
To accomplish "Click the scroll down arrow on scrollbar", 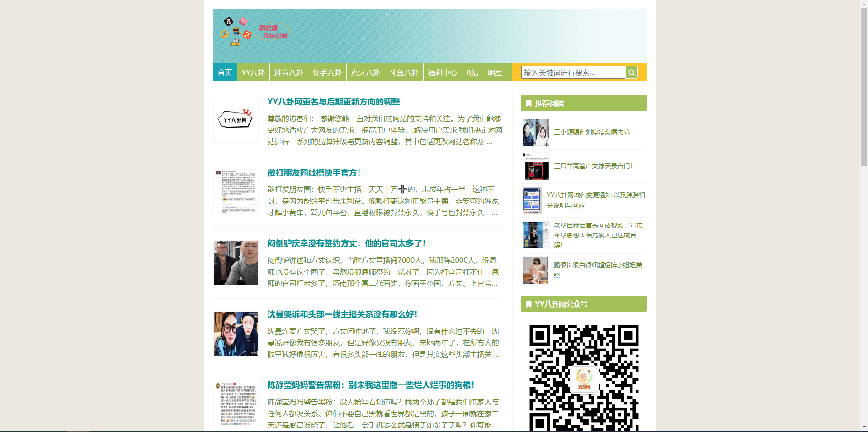I will click(864, 427).
